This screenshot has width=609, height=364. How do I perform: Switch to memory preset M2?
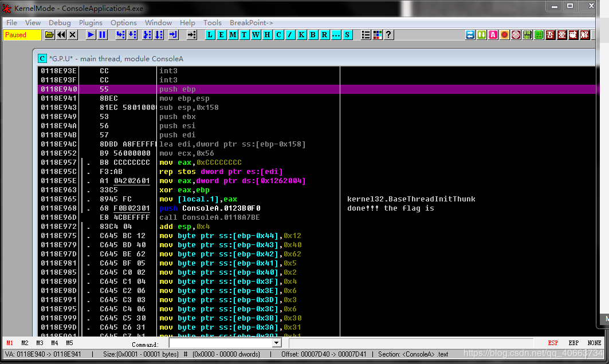click(x=25, y=343)
